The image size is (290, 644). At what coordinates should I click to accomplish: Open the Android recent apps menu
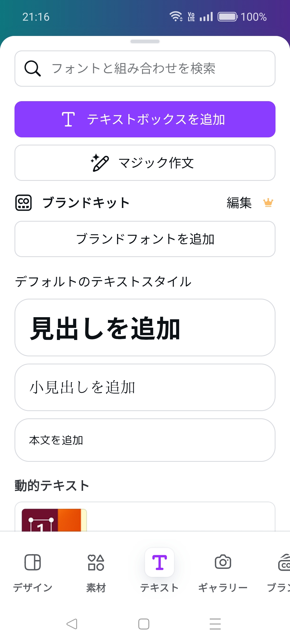(215, 624)
